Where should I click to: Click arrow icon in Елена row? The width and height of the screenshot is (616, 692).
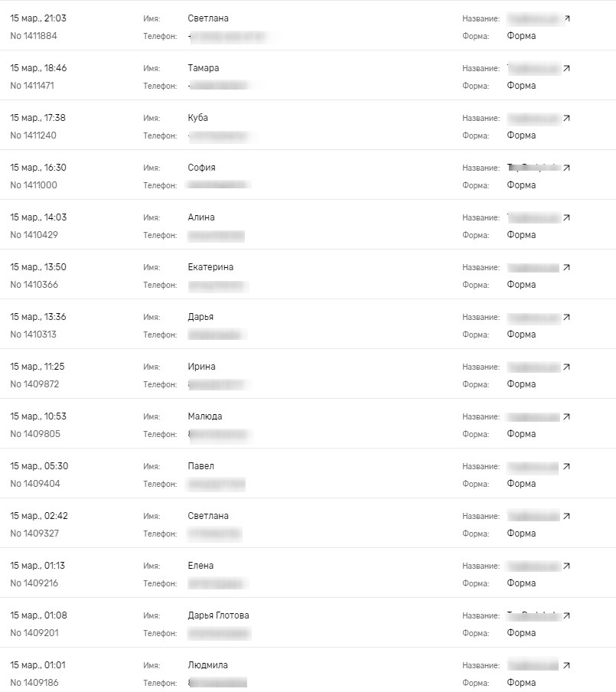click(566, 566)
